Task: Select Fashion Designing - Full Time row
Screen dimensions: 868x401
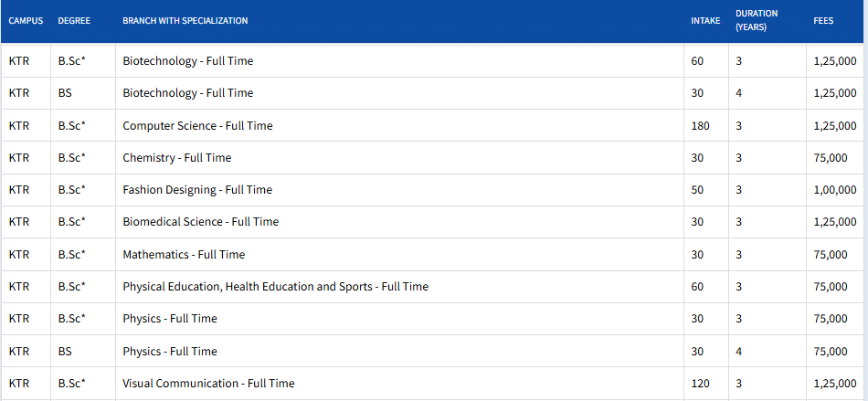Action: (197, 190)
